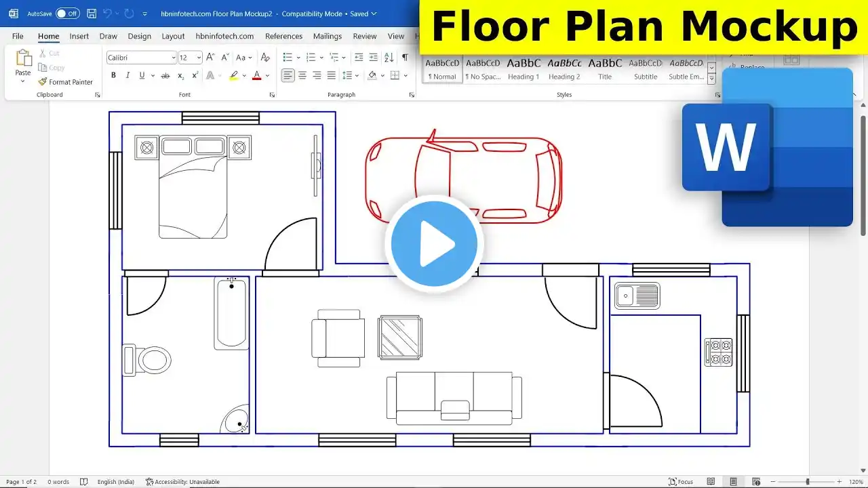Apply red font color button
The height and width of the screenshot is (488, 868).
tap(257, 75)
